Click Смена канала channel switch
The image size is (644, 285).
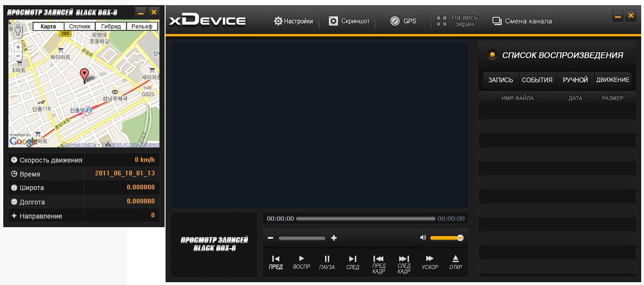522,21
